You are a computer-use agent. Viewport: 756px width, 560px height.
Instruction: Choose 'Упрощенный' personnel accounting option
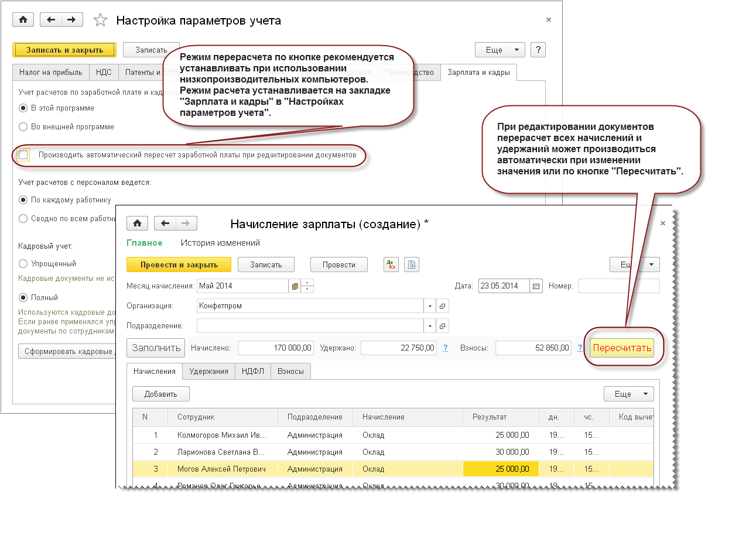point(23,264)
